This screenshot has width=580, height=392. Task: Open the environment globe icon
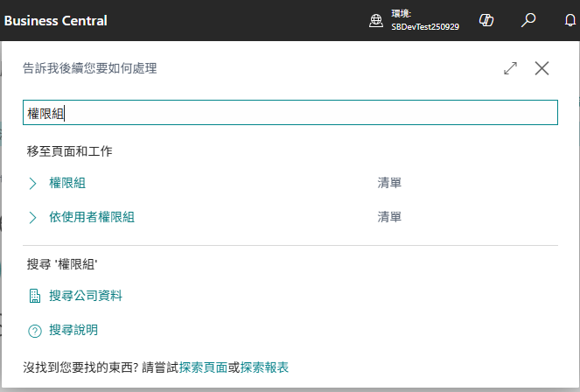(376, 21)
